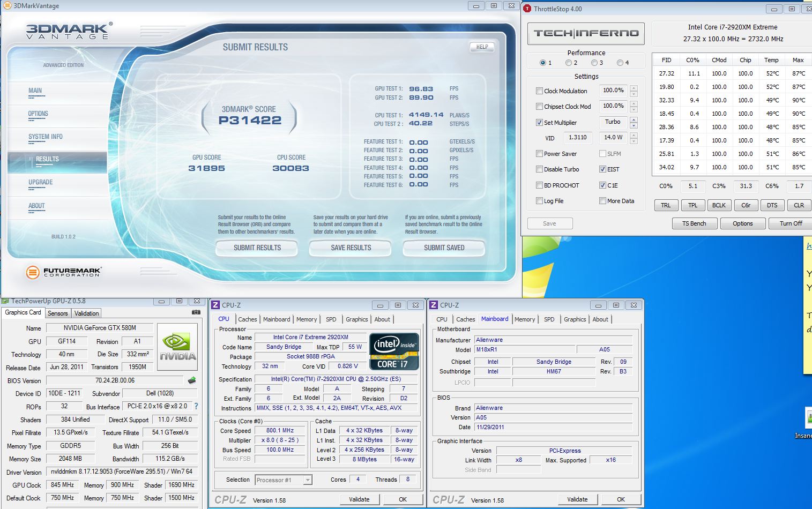Click TS Bench button in ThrottleStop
Screen dimensions: 812x509
(694, 223)
